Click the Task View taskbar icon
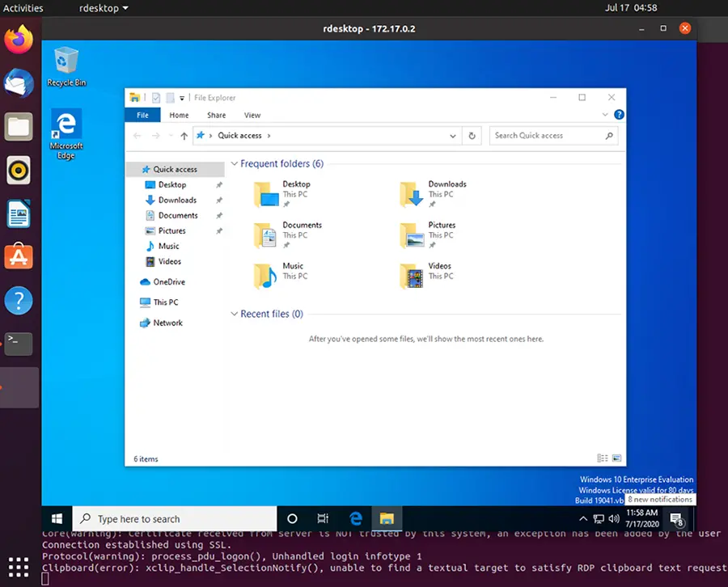 tap(324, 518)
